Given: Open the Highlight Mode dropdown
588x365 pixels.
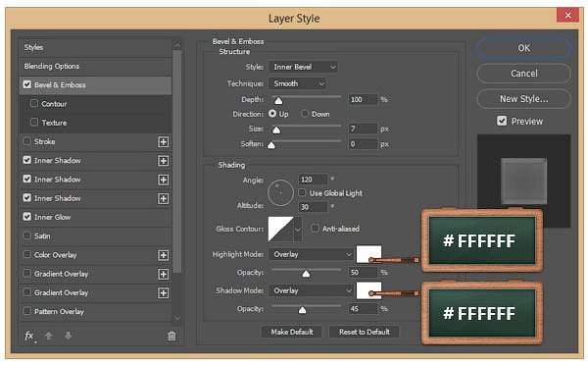Looking at the screenshot, I should [x=311, y=254].
